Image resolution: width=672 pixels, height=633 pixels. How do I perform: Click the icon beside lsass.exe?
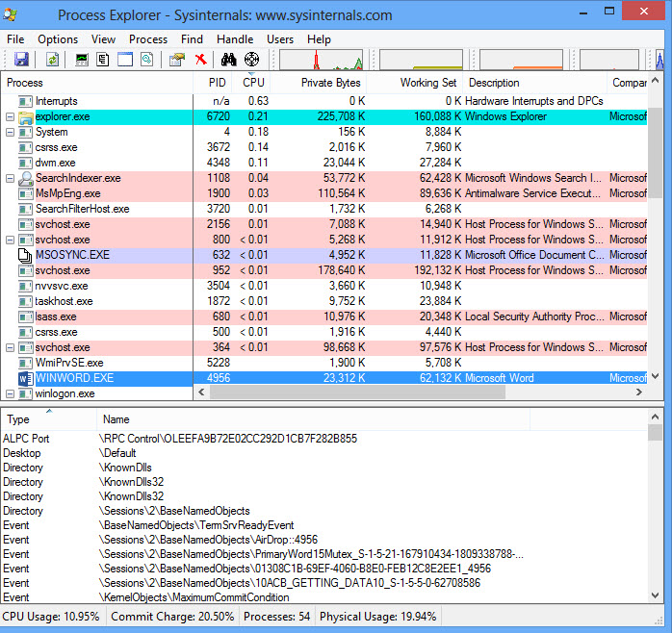click(26, 316)
